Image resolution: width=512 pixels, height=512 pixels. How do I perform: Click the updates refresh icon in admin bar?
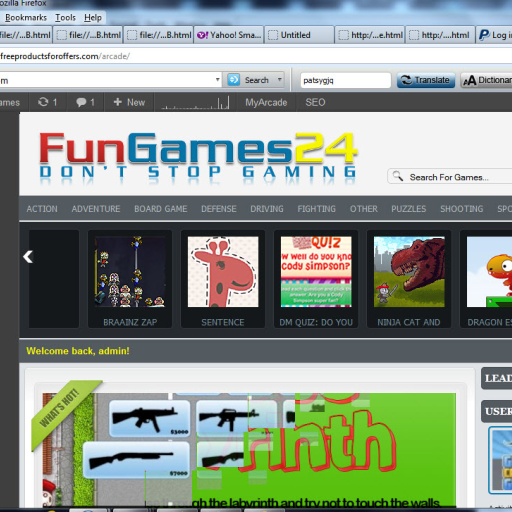coord(43,102)
